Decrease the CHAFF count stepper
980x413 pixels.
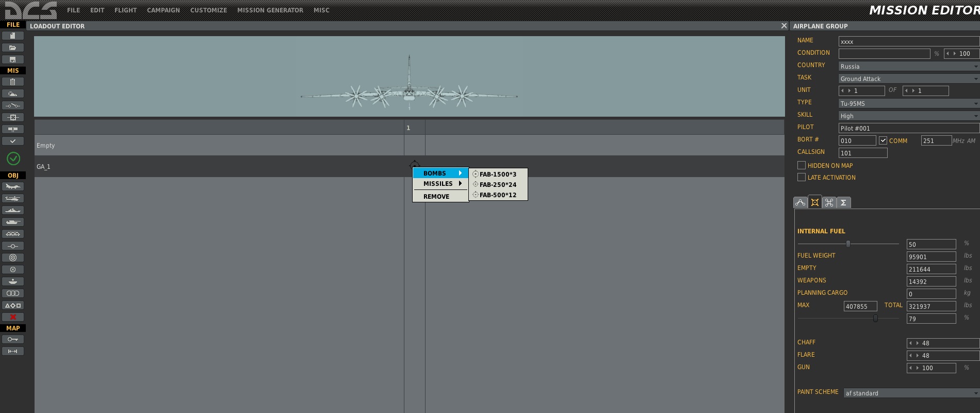pyautogui.click(x=911, y=343)
